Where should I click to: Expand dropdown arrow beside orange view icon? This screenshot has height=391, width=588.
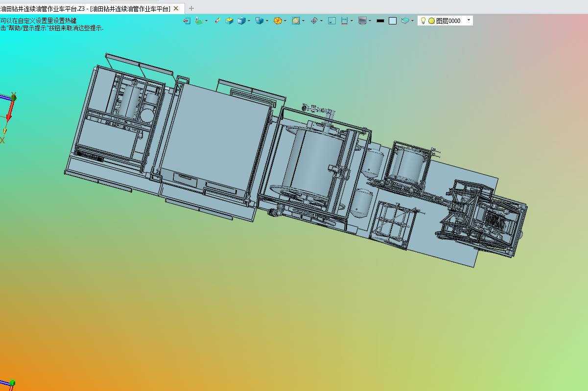click(x=303, y=21)
